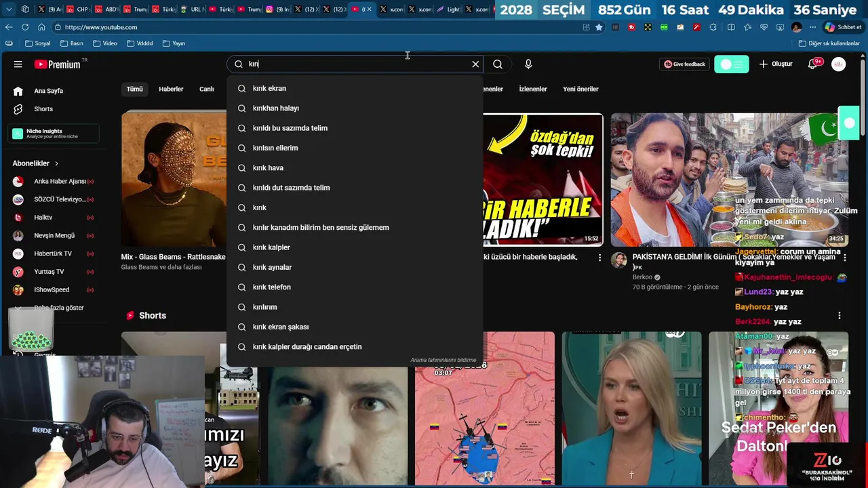868x488 pixels.
Task: Select the Yeni öneriler filter chip
Action: click(580, 89)
